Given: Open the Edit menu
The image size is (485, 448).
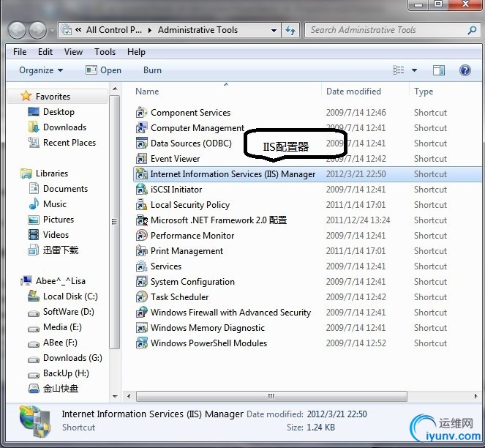Looking at the screenshot, I should [45, 52].
